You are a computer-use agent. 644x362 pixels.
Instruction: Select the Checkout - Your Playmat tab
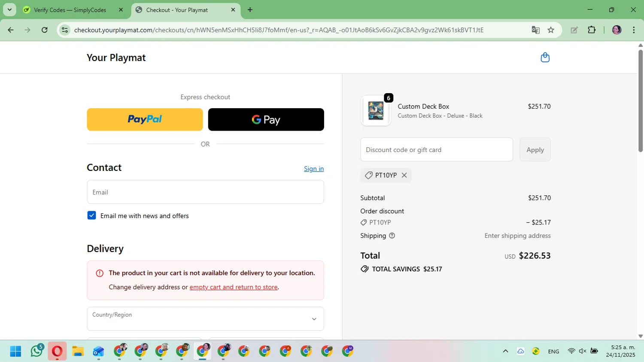coord(186,10)
